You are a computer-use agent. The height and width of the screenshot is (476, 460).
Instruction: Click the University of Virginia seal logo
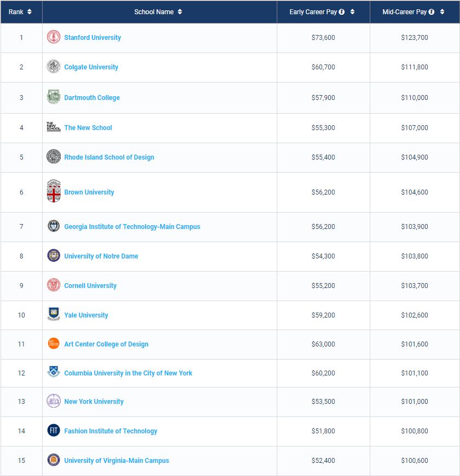(54, 460)
